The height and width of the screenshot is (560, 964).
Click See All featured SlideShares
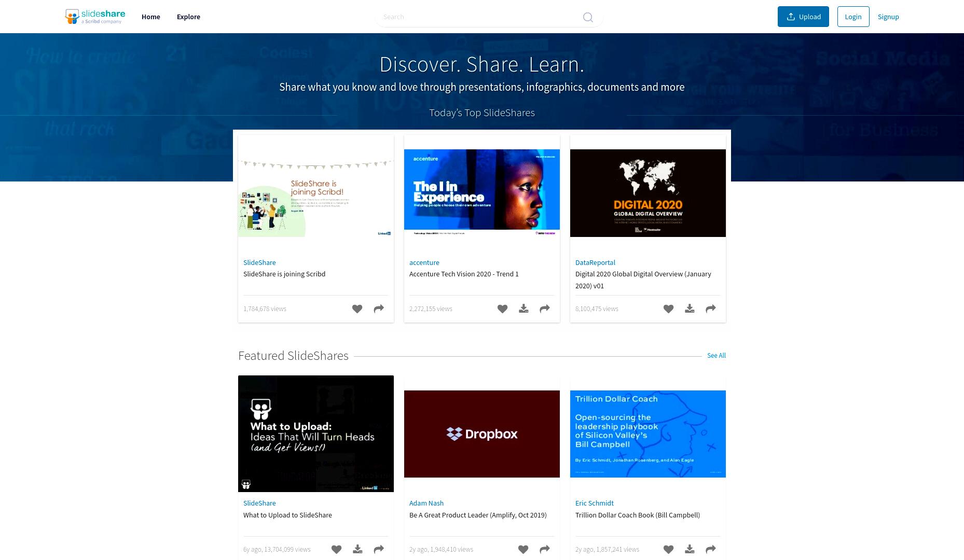pos(717,355)
